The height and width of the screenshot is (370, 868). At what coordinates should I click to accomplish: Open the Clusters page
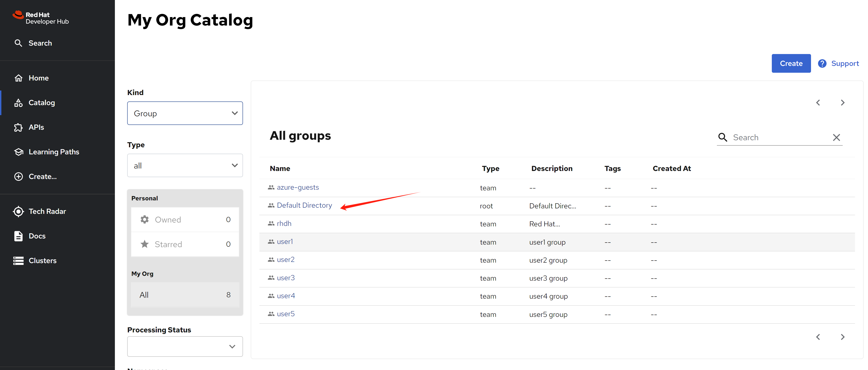click(42, 261)
